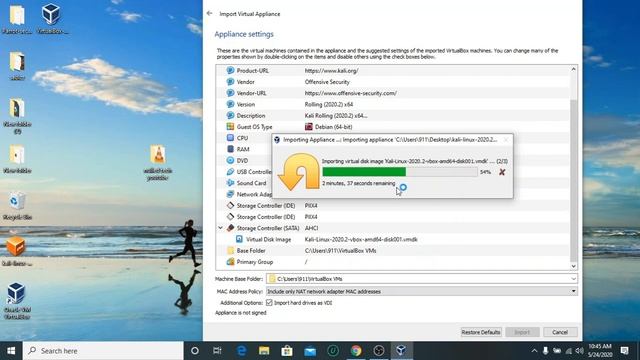The width and height of the screenshot is (640, 360).
Task: Open VirtualBox shortcut on desktop
Action: pyautogui.click(x=51, y=18)
